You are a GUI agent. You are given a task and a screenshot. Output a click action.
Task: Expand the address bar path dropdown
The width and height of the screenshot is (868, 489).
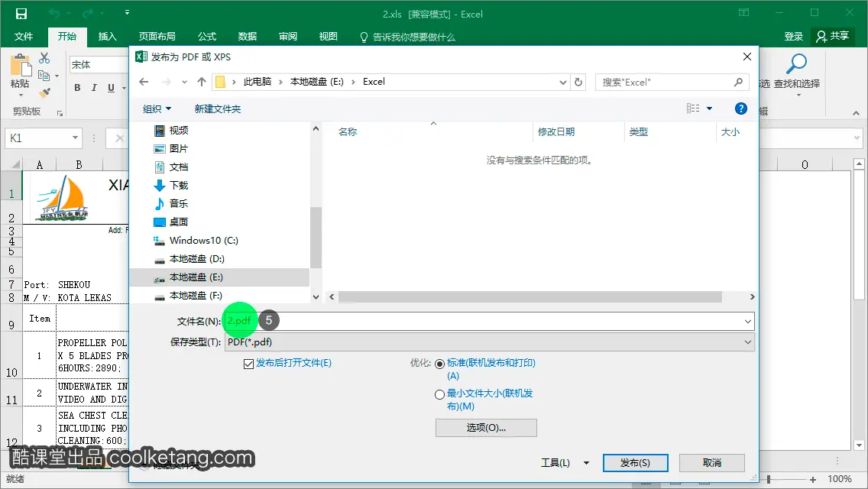tap(562, 82)
